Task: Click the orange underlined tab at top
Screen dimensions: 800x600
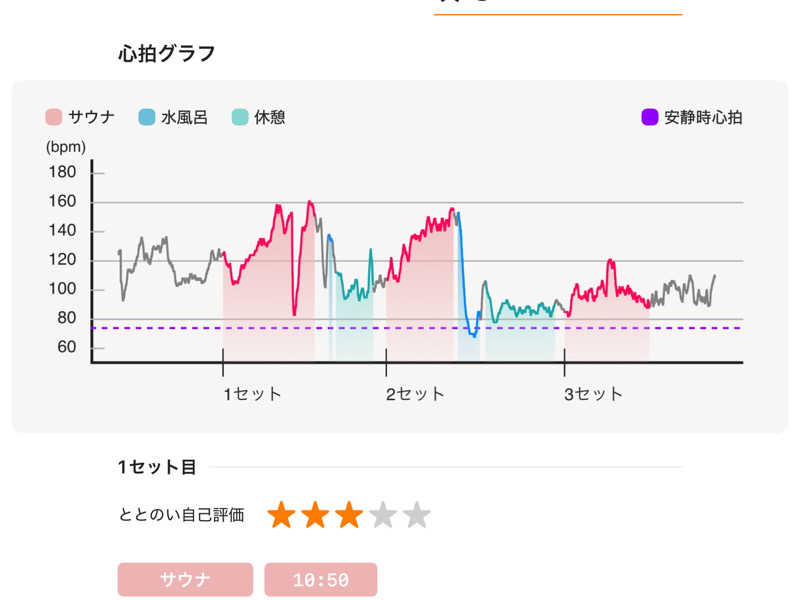Action: [x=557, y=8]
